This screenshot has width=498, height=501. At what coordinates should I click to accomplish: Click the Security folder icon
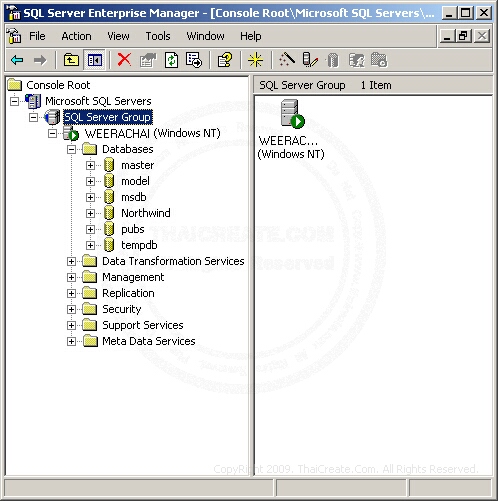click(90, 309)
